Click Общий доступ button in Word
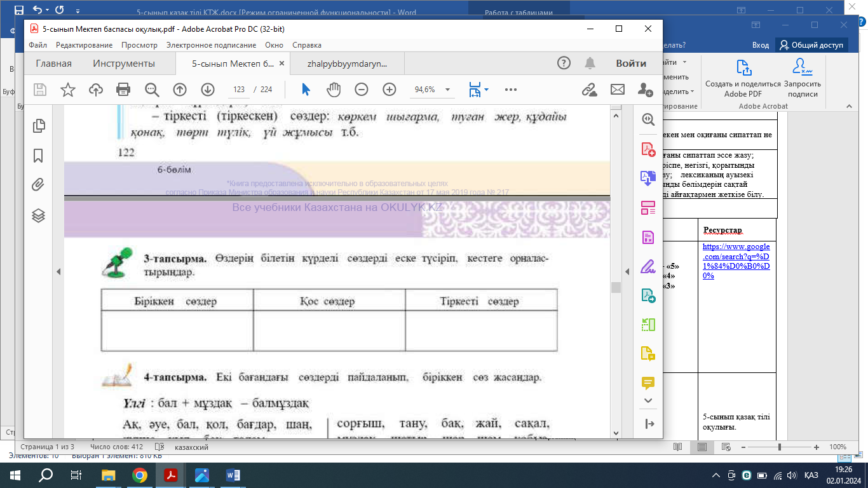Screen dimensions: 868x488 tap(812, 45)
